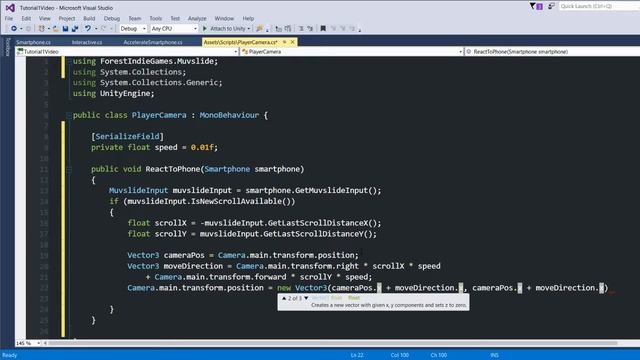The image size is (640, 360).
Task: Click the feedback icon beside Quick Launch
Action: pyautogui.click(x=551, y=6)
